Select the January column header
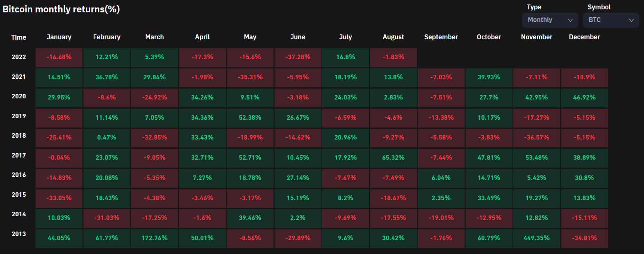The height and width of the screenshot is (254, 644). 59,37
